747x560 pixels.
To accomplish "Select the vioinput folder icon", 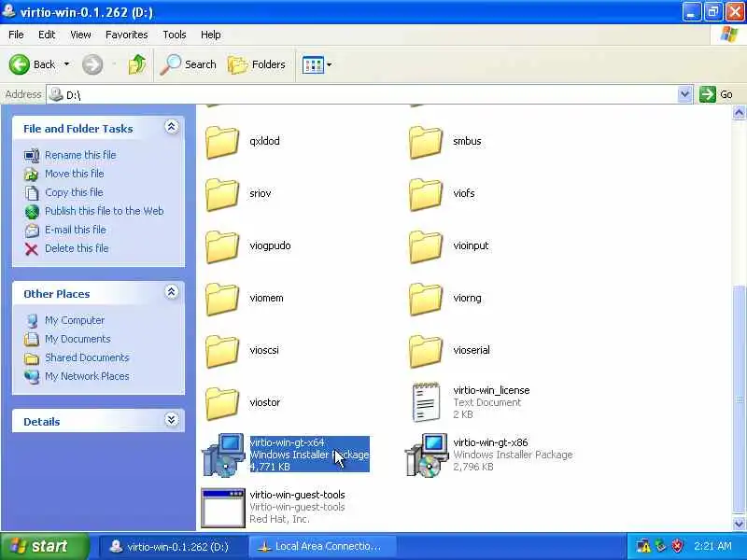I will (426, 246).
